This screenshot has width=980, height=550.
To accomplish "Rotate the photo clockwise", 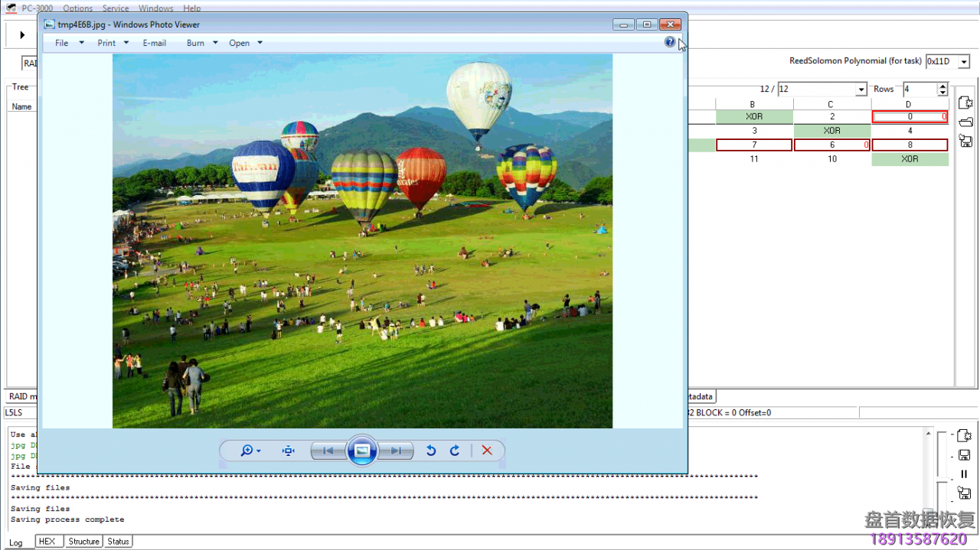I will (x=455, y=451).
